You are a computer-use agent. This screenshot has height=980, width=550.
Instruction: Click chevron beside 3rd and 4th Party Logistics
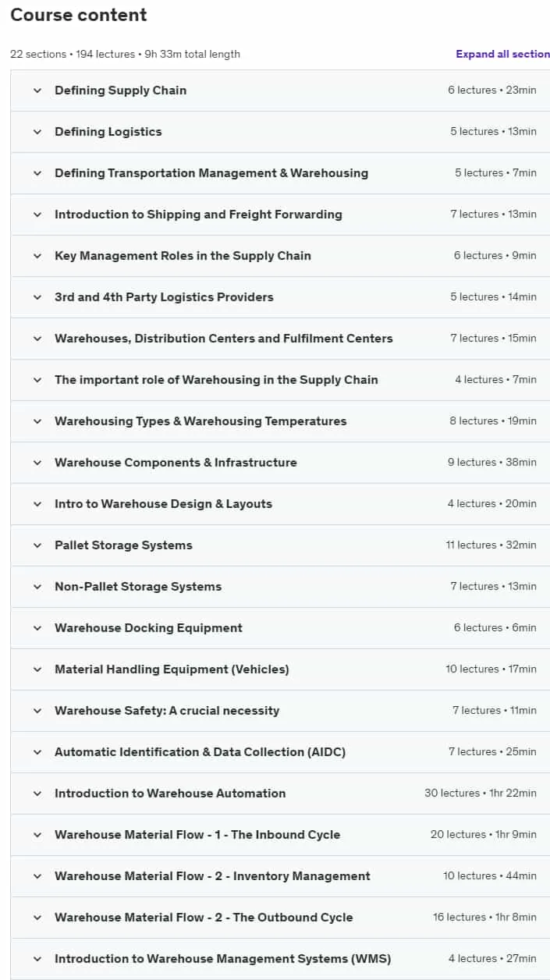pyautogui.click(x=37, y=297)
